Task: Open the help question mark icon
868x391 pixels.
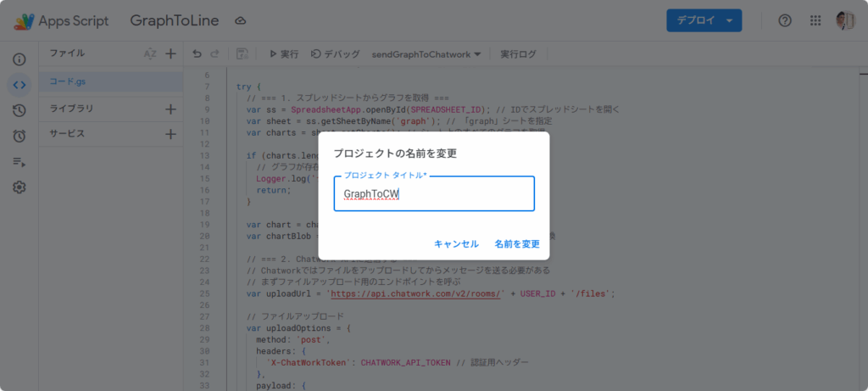Action: pyautogui.click(x=785, y=20)
